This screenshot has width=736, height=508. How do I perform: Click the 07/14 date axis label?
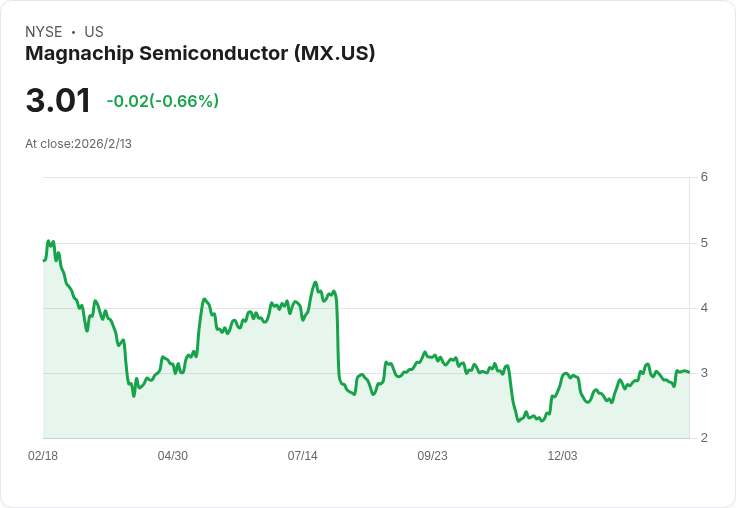[302, 456]
